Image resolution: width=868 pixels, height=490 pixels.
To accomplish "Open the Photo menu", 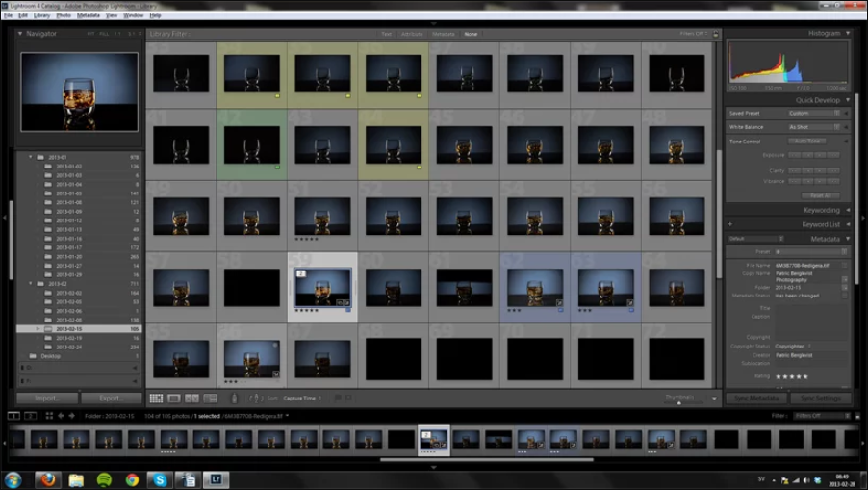I will 64,15.
